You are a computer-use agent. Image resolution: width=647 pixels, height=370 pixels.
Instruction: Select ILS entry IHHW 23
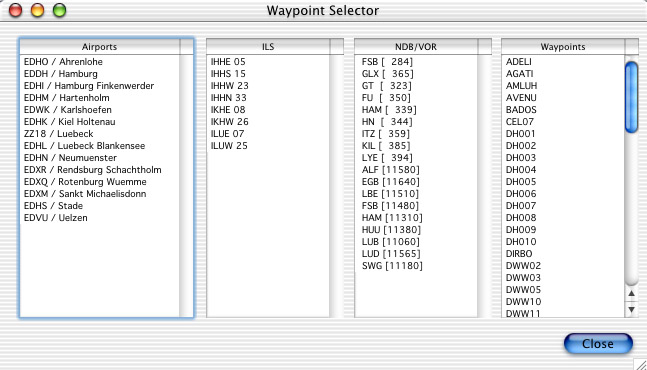[229, 86]
